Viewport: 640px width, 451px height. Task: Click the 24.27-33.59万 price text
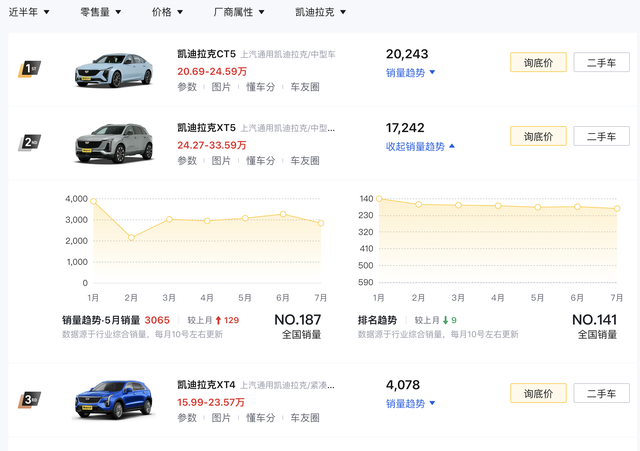211,145
